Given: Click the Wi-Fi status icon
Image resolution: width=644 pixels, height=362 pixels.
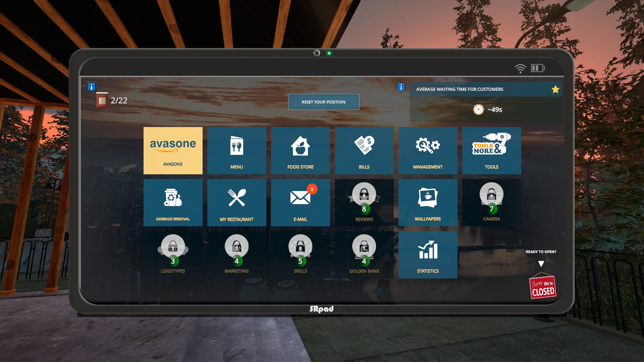Looking at the screenshot, I should 520,67.
